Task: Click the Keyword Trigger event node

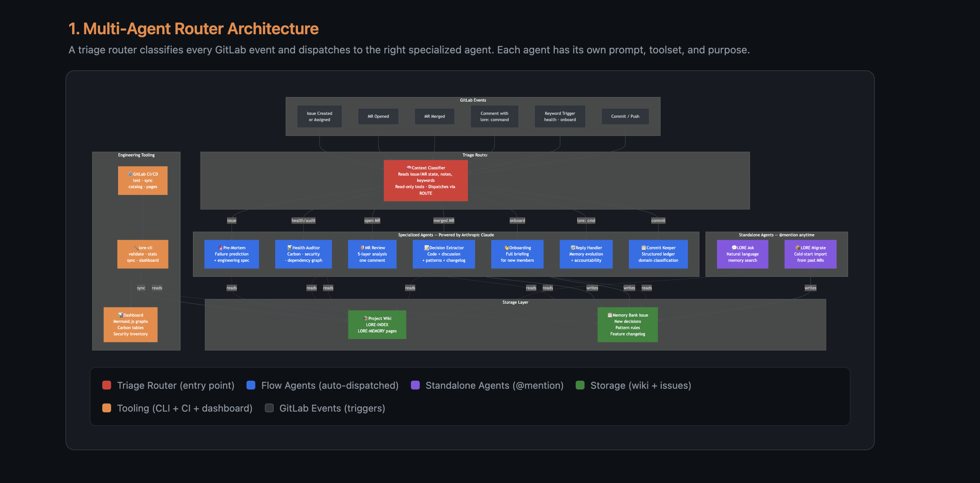Action: (x=560, y=116)
